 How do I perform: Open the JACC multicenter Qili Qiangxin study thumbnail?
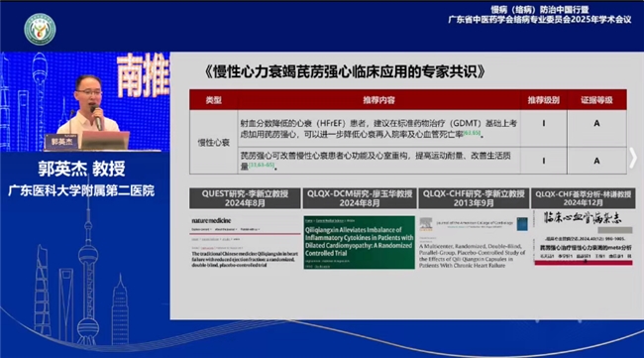pyautogui.click(x=474, y=243)
